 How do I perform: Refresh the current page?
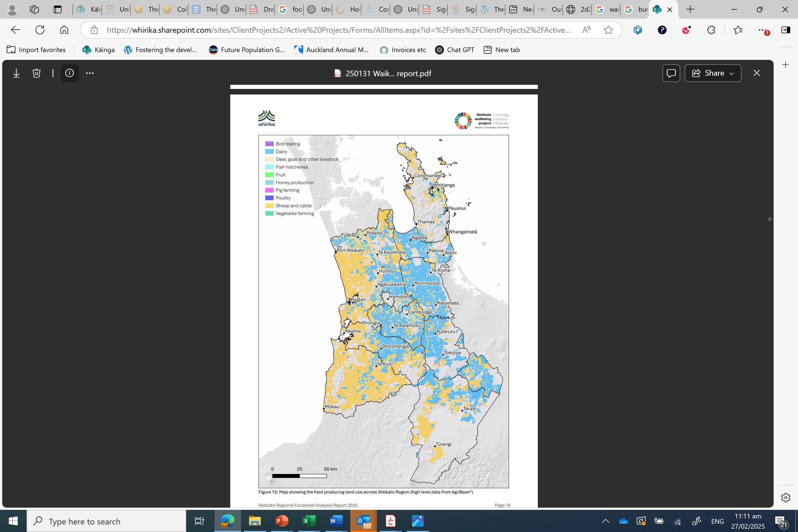point(40,30)
